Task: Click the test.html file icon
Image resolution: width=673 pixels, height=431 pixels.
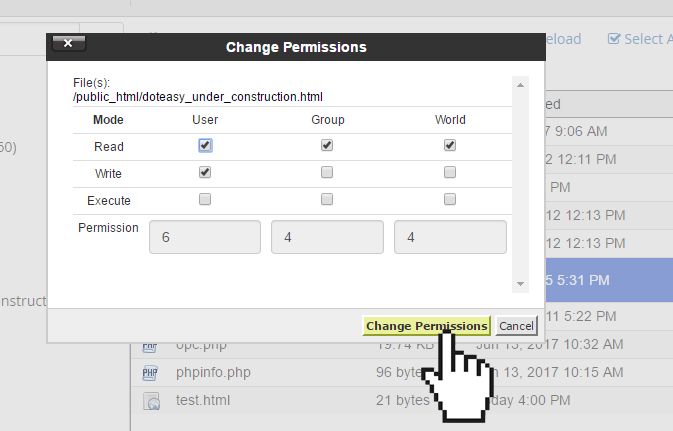Action: pos(150,400)
